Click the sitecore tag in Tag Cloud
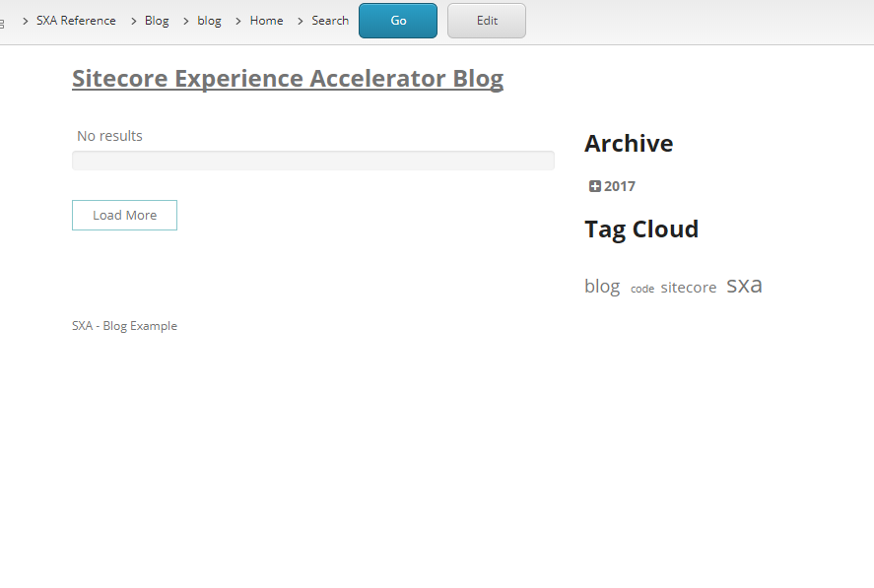This screenshot has height=588, width=874. pyautogui.click(x=689, y=288)
